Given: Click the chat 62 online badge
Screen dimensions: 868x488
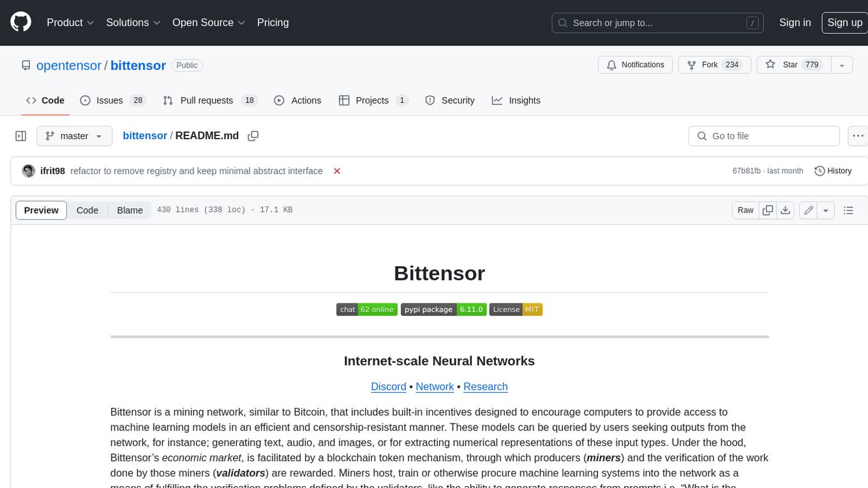Looking at the screenshot, I should tap(367, 309).
